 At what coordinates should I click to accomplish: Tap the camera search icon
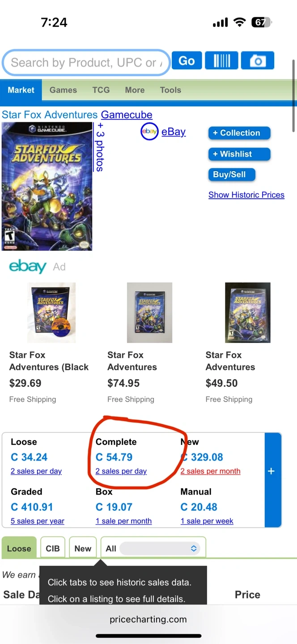[x=257, y=61]
